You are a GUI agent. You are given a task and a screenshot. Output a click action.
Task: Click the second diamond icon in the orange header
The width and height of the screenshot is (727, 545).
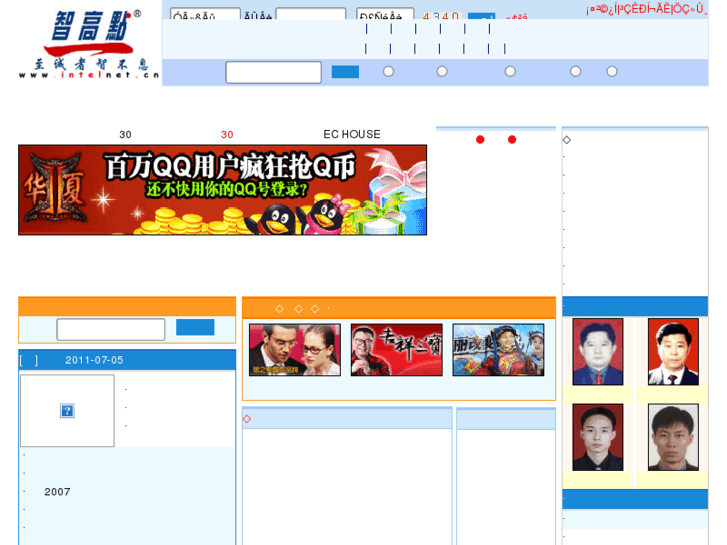[x=299, y=309]
